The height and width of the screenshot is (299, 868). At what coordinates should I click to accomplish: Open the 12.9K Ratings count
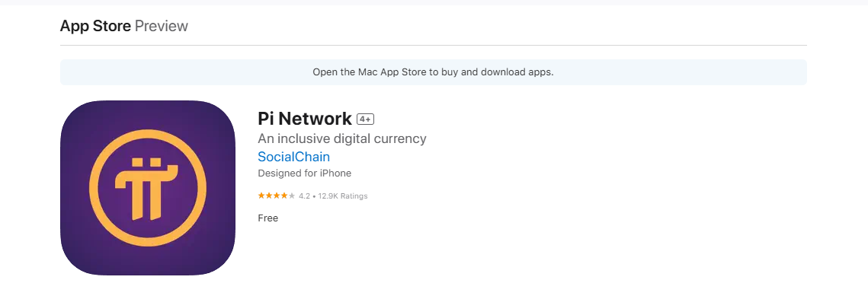[x=343, y=196]
